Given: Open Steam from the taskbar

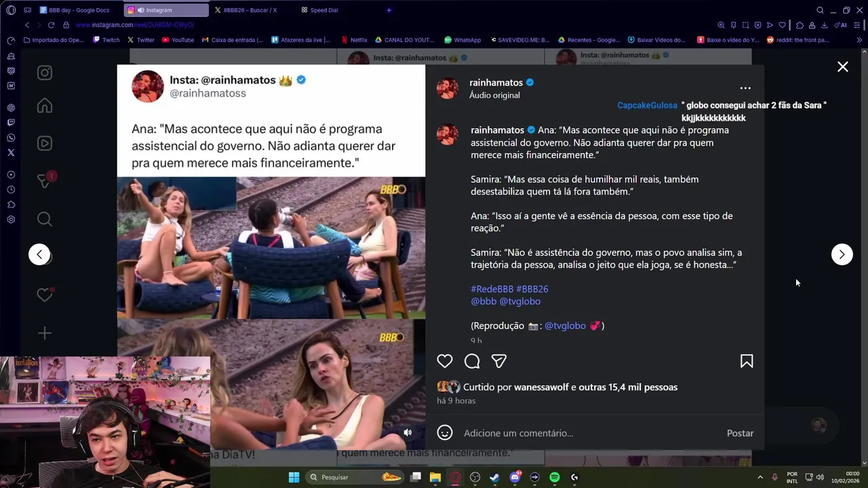Looking at the screenshot, I should pyautogui.click(x=494, y=477).
